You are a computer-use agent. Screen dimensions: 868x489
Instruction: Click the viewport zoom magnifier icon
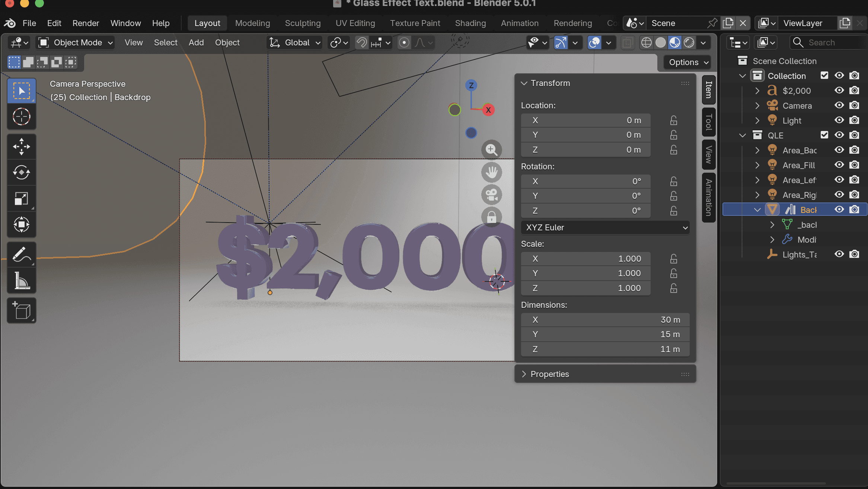(x=491, y=150)
